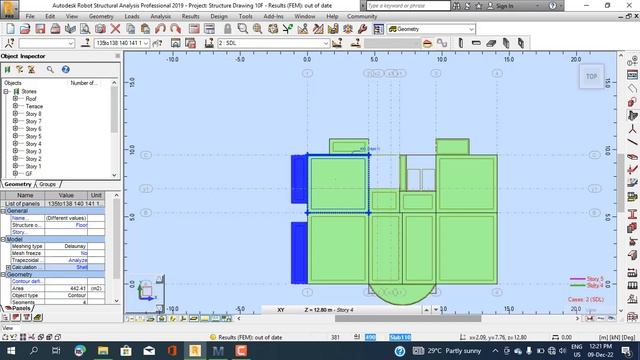Image resolution: width=640 pixels, height=360 pixels.
Task: Click node selection icon with question mark
Action: 9,43
